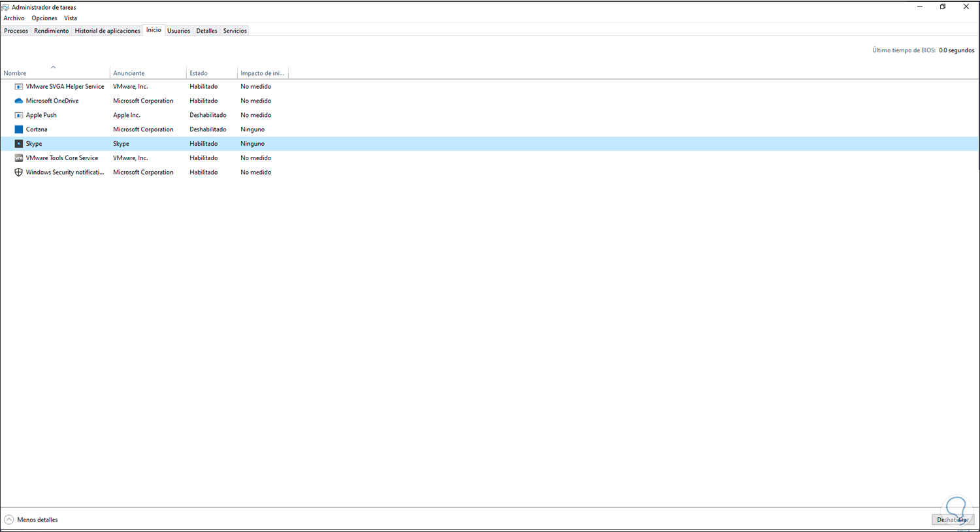The height and width of the screenshot is (532, 980).
Task: Select the Inicio tab
Action: click(x=154, y=30)
